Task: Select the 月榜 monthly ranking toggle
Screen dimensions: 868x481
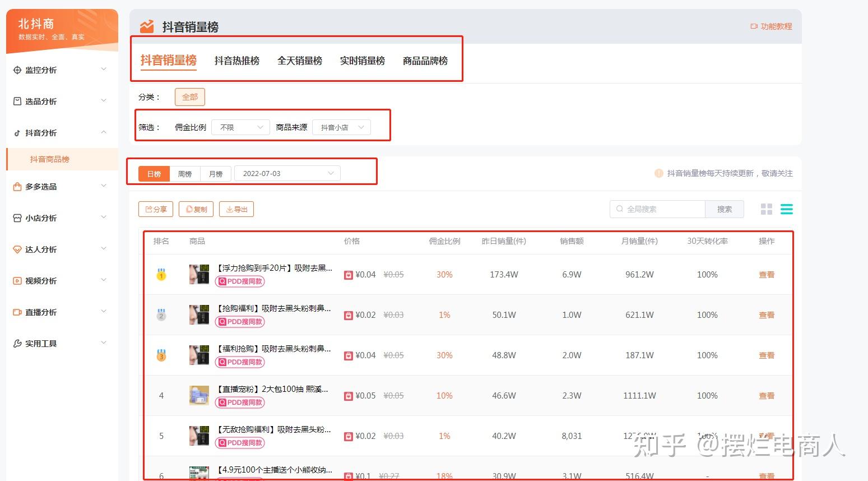Action: (x=216, y=174)
